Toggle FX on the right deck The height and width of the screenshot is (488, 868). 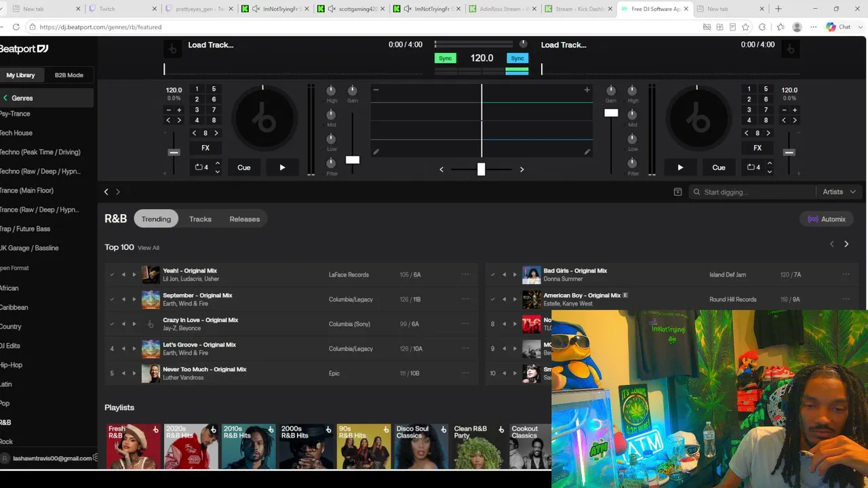coord(757,148)
